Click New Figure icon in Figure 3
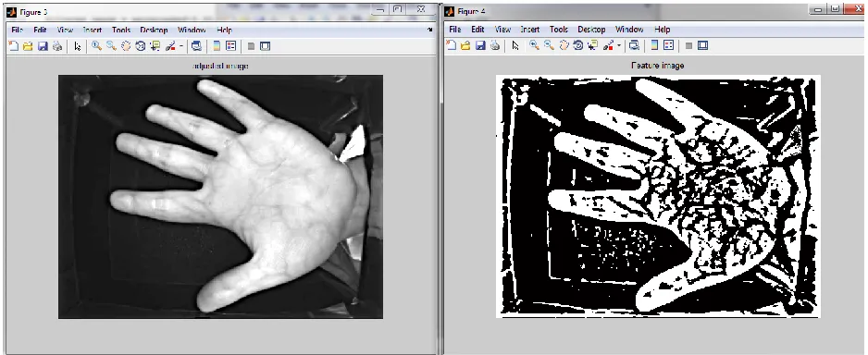Viewport: 868px width, 355px height. tap(13, 46)
